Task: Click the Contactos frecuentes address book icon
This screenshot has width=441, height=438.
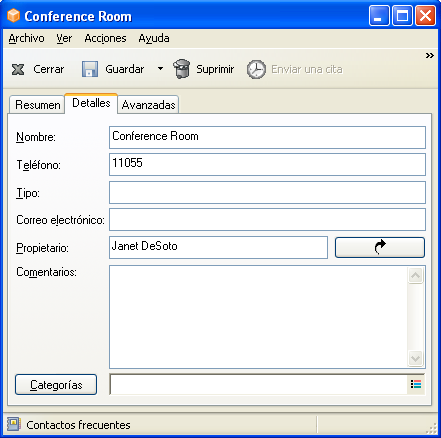Action: pyautogui.click(x=14, y=424)
